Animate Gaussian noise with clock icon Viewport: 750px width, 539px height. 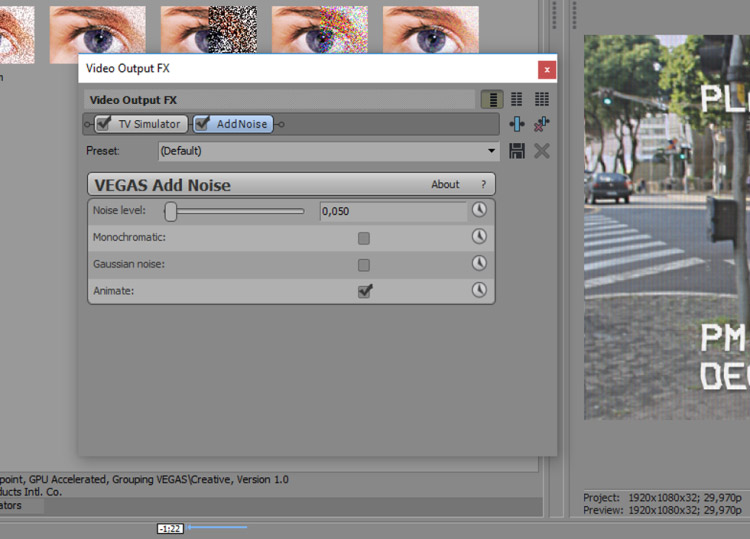[x=479, y=264]
